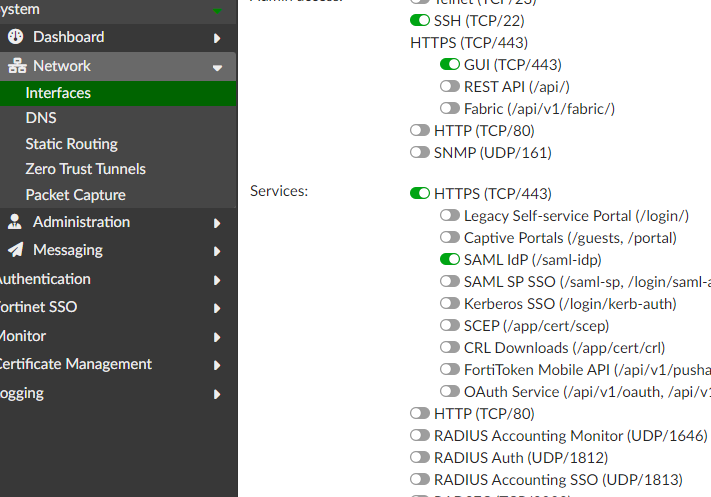Screen dimensions: 711x497
Task: Disable the GUI (TCP/443) toggle
Action: 450,64
